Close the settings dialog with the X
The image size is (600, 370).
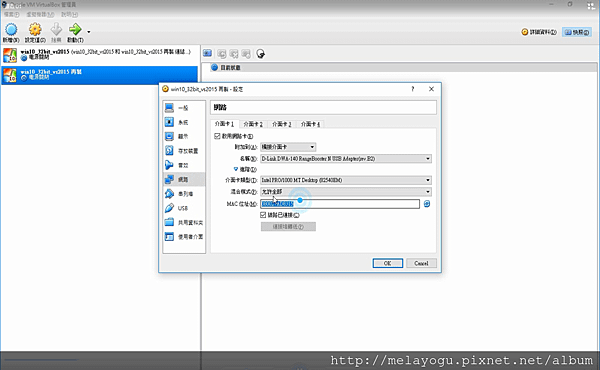432,89
